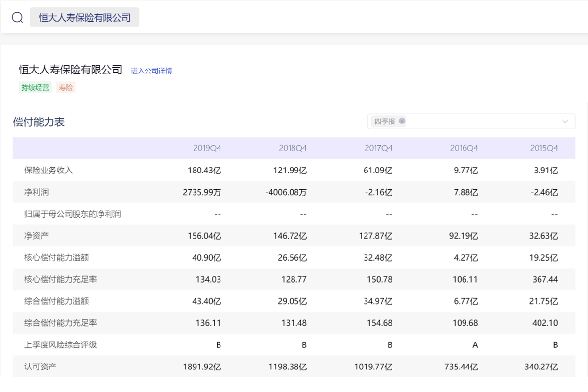Click the 恒大人寿保险有限公司 search field
Image resolution: width=588 pixels, height=392 pixels.
click(85, 18)
